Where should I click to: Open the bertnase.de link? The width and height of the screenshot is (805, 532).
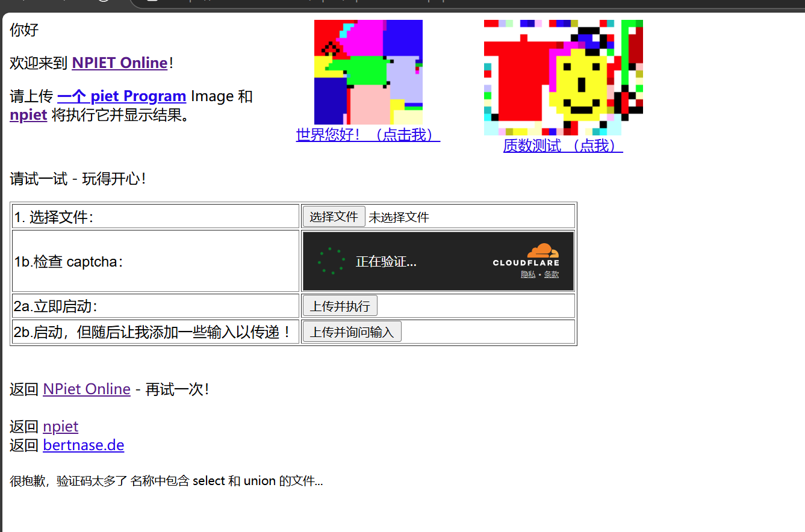coord(84,445)
